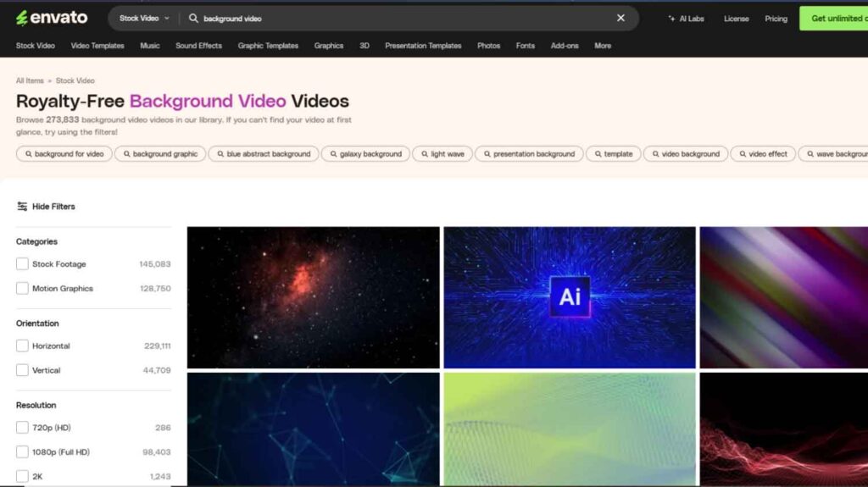Image resolution: width=868 pixels, height=487 pixels.
Task: Click the Stock Video breadcrumb
Action: coord(75,80)
